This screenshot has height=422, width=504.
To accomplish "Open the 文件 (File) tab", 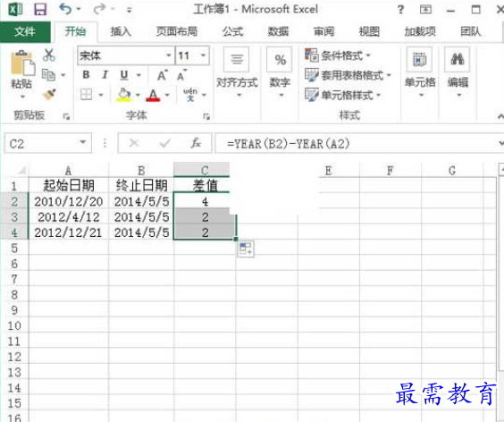I will 25,31.
